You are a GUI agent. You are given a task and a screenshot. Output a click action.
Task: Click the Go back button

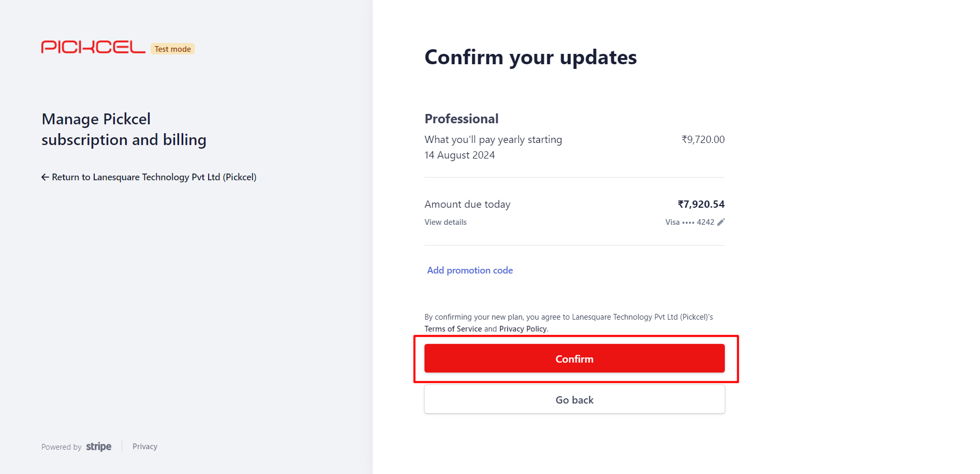575,399
